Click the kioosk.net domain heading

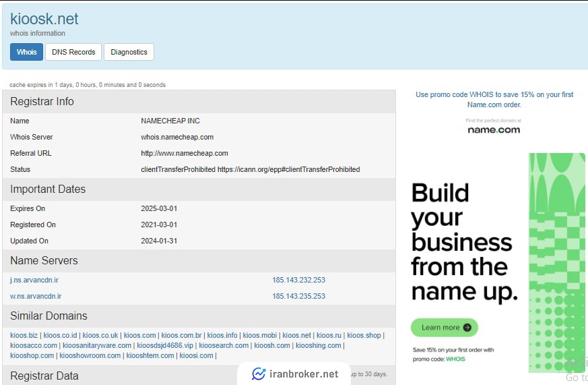(x=44, y=19)
